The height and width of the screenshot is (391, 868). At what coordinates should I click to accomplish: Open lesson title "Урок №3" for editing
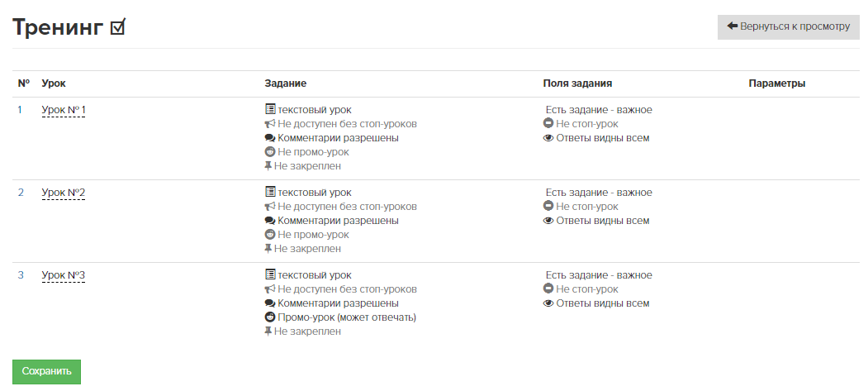pos(63,275)
